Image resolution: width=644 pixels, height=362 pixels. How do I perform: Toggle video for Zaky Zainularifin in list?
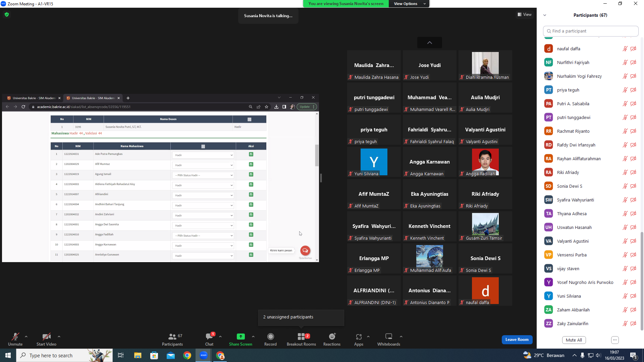(x=633, y=323)
